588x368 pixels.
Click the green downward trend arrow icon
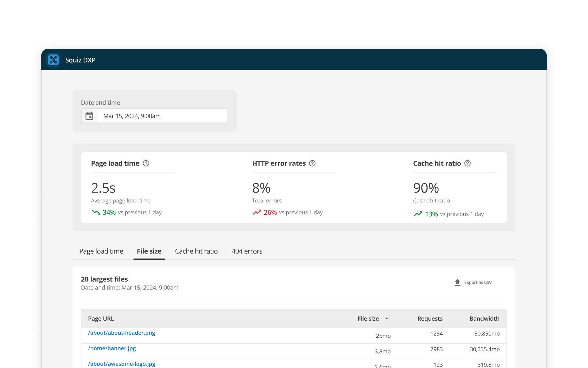pyautogui.click(x=96, y=212)
